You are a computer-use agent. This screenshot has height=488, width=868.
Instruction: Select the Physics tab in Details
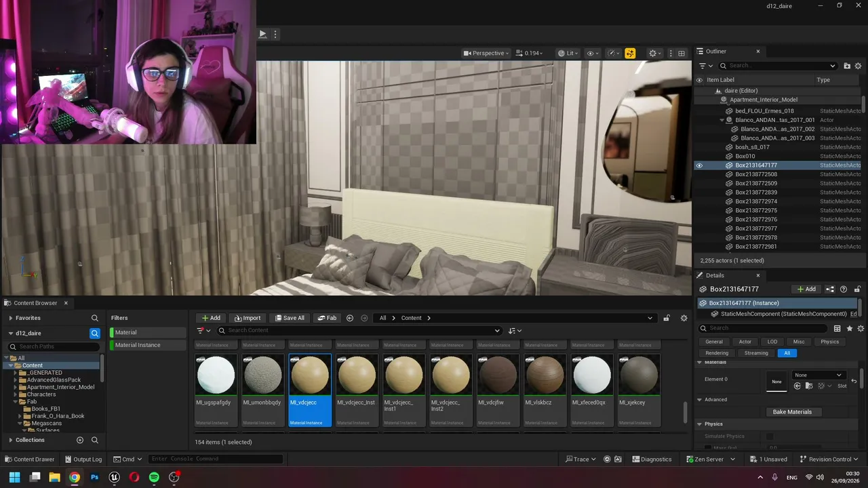click(x=830, y=342)
